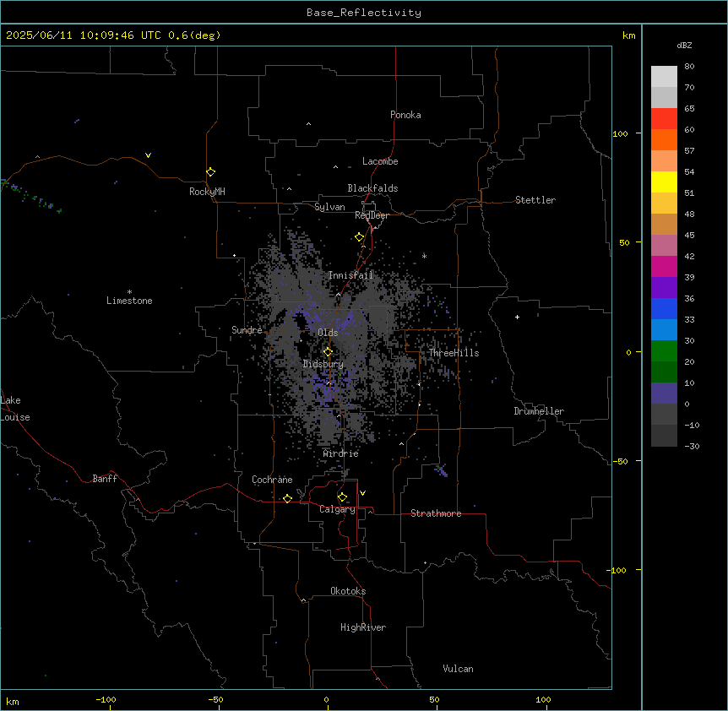Click the yellow diamond marker south of RedDeer
The image size is (728, 711).
tap(360, 237)
